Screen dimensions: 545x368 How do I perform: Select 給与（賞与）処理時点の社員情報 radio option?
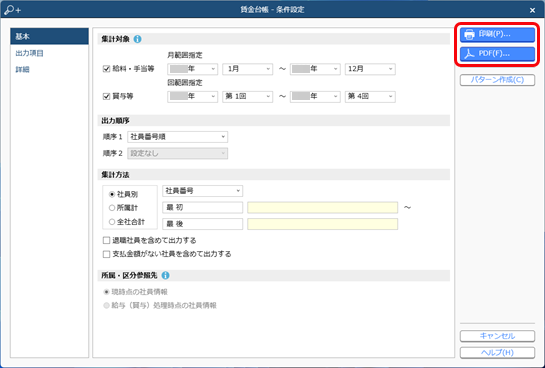pyautogui.click(x=107, y=306)
